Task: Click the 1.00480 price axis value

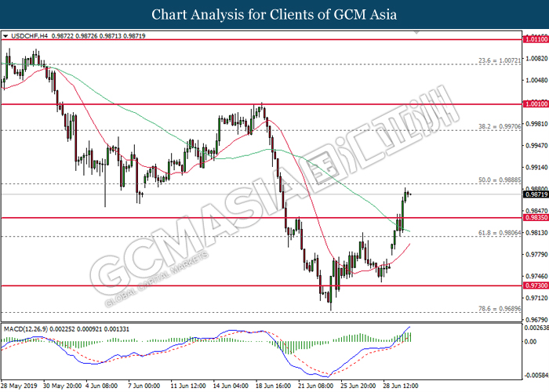Action: 536,81
